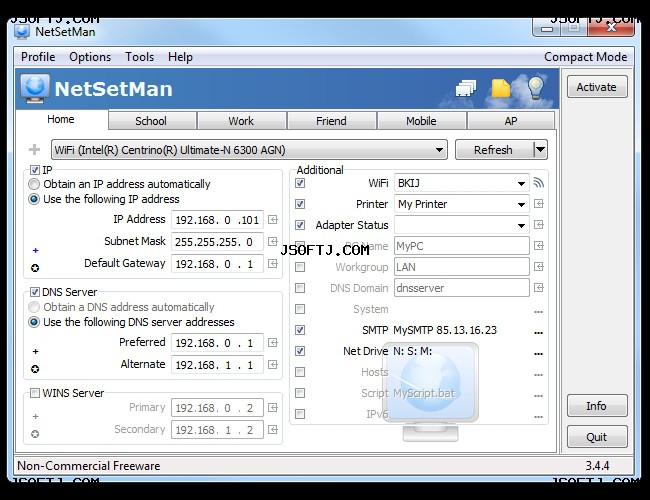Toggle the SMTP checkbox
This screenshot has height=500, width=650.
tap(300, 330)
